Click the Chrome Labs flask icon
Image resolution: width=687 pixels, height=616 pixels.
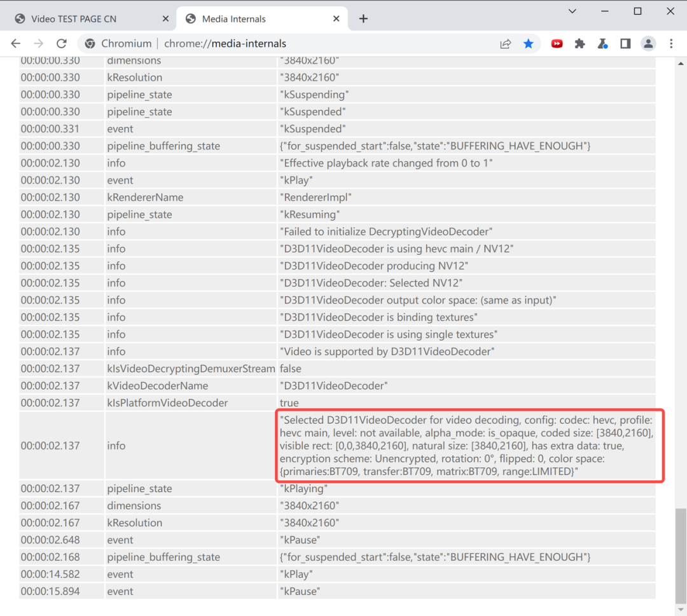pos(602,44)
